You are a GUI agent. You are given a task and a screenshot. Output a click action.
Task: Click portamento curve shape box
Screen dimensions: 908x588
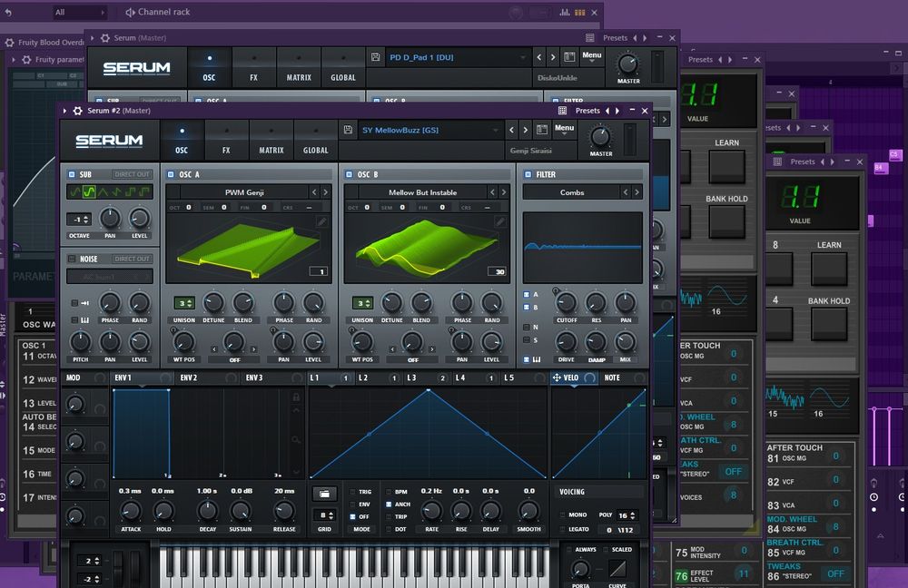coord(617,568)
